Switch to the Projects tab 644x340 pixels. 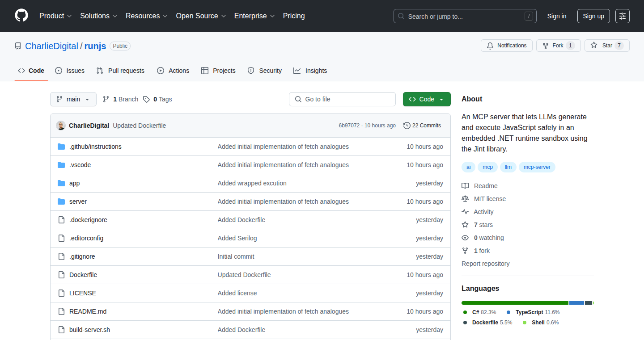[218, 71]
